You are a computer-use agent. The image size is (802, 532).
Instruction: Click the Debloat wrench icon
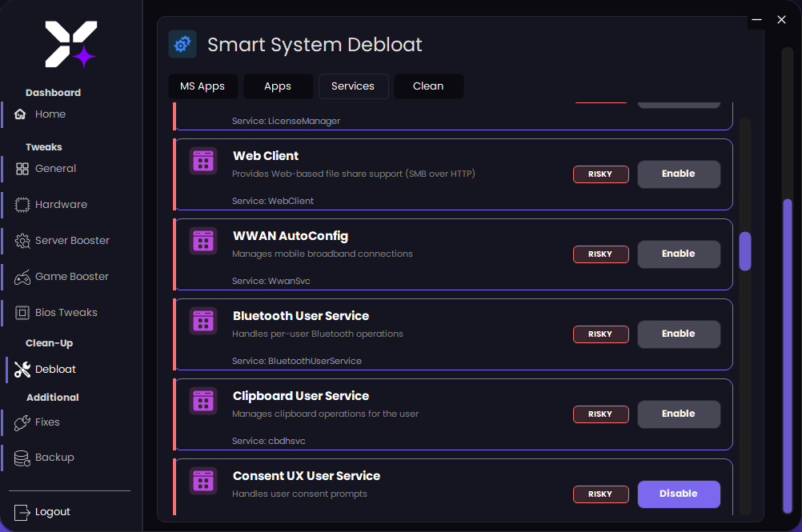point(22,369)
